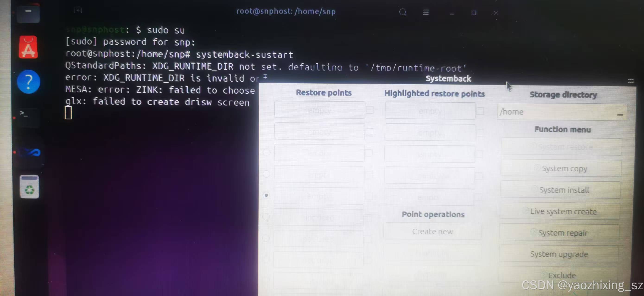Viewport: 644px width, 296px height.
Task: Click the System copy button
Action: (x=561, y=169)
